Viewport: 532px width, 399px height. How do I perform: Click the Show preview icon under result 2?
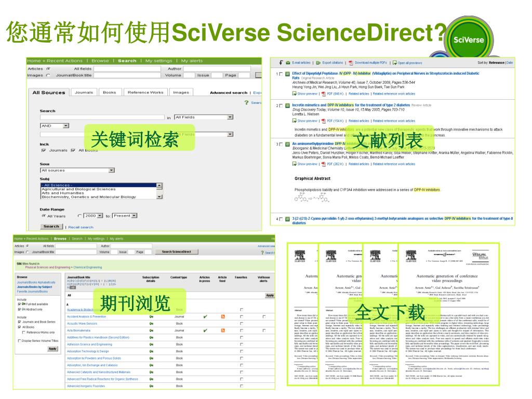pos(295,121)
